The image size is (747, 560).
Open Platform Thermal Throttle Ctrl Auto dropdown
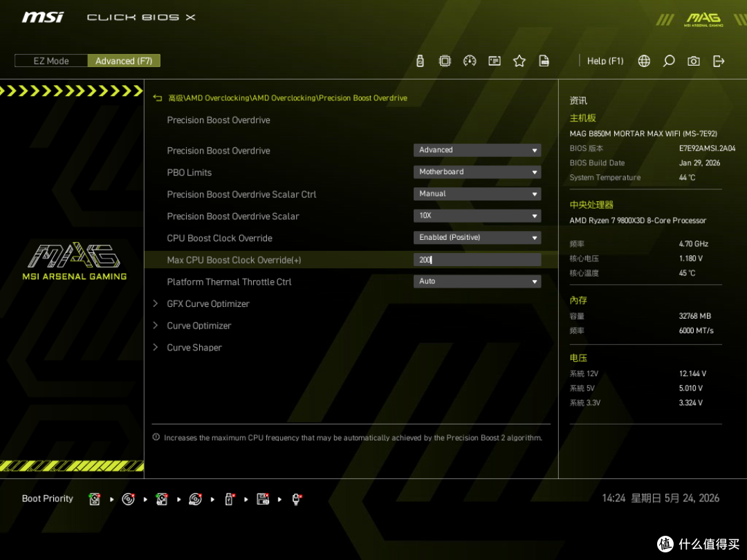pos(477,281)
